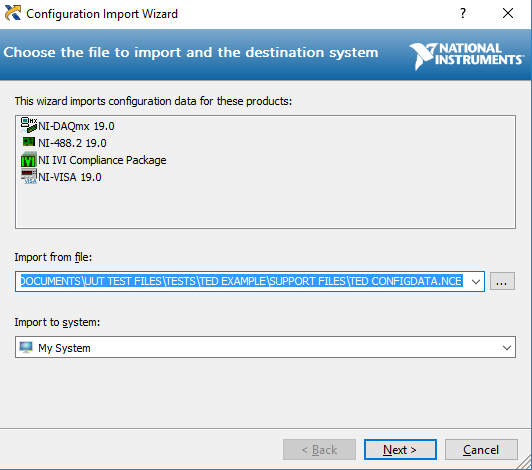The height and width of the screenshot is (470, 532).
Task: Click the NI-488.2 green board icon
Action: (x=29, y=142)
